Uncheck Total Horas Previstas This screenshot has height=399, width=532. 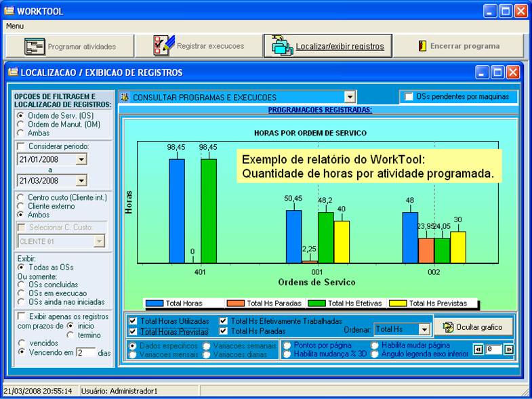point(133,331)
